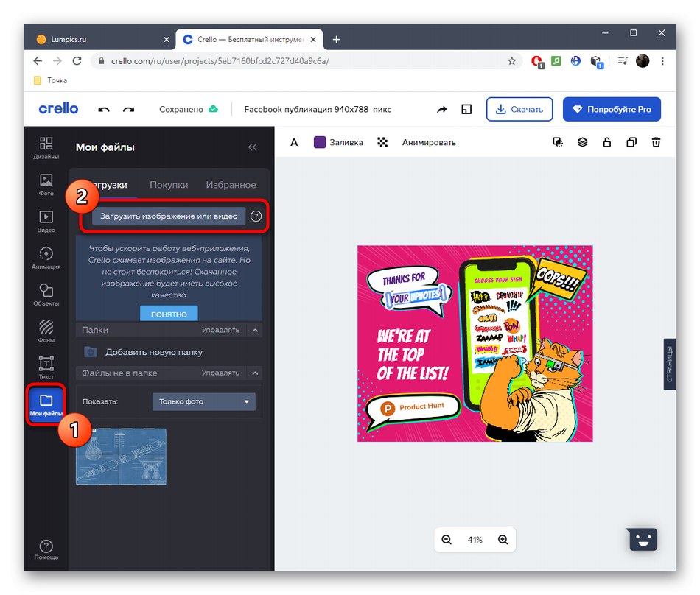Bookmark this page with star icon
The width and height of the screenshot is (700, 595).
coord(511,61)
